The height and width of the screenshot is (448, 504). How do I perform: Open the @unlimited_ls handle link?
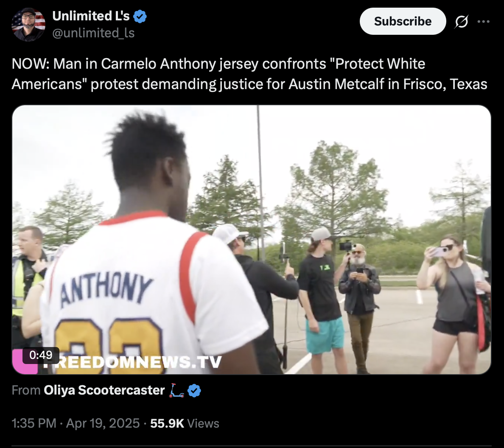pos(93,33)
